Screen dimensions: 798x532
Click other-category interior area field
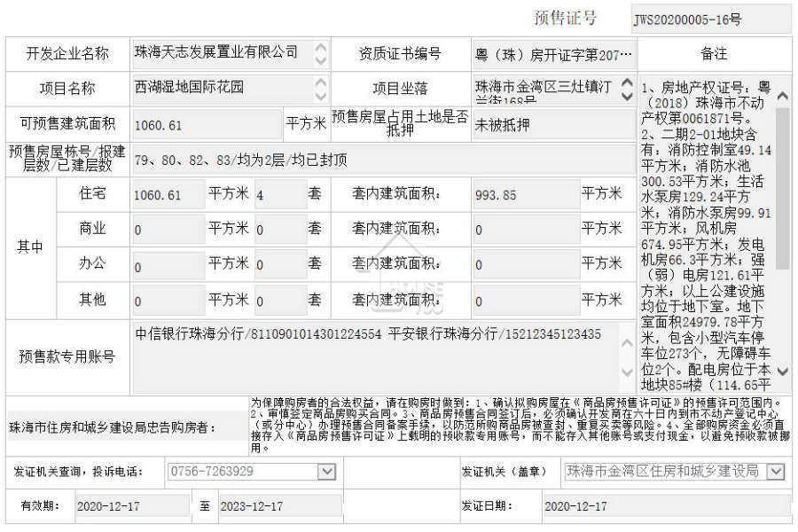pyautogui.click(x=526, y=301)
